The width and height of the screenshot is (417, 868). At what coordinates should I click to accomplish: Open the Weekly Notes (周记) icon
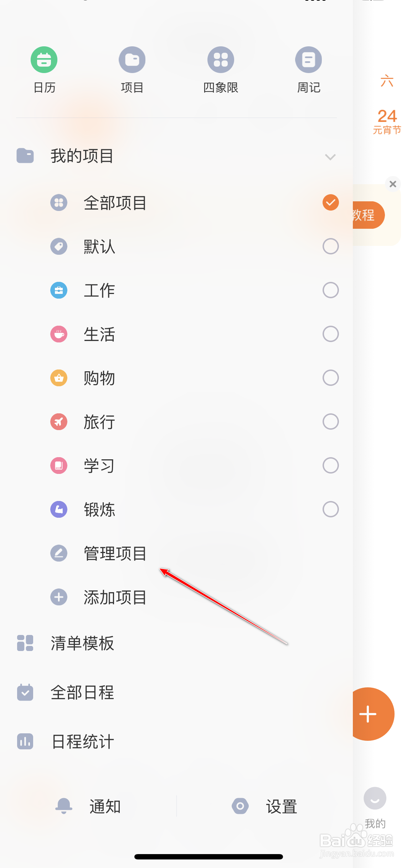click(309, 60)
